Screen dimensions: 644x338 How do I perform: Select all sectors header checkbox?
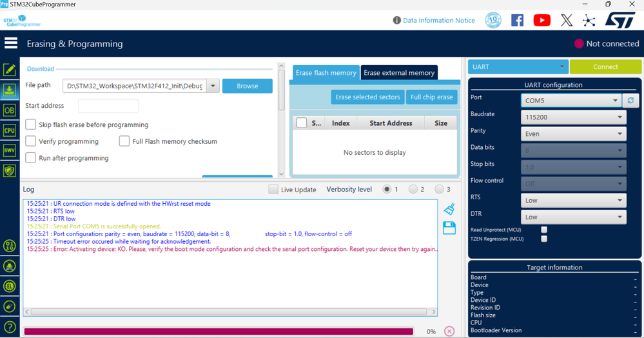[x=302, y=123]
